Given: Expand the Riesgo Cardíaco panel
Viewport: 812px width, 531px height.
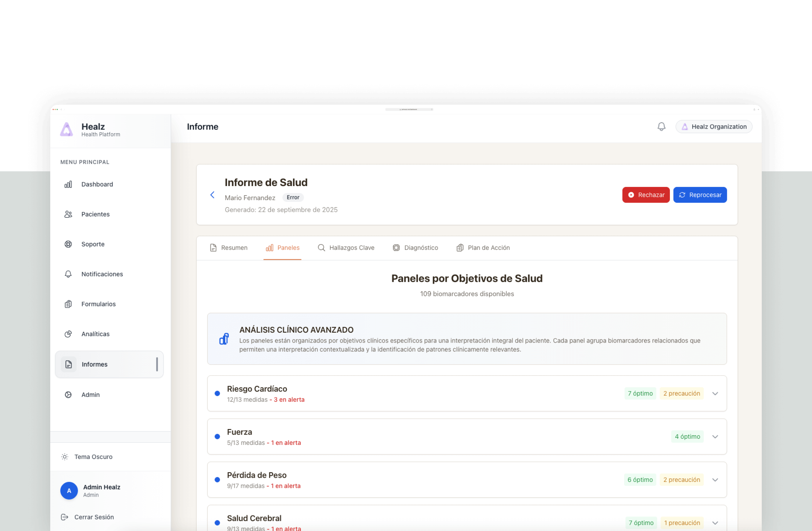Looking at the screenshot, I should pyautogui.click(x=715, y=393).
